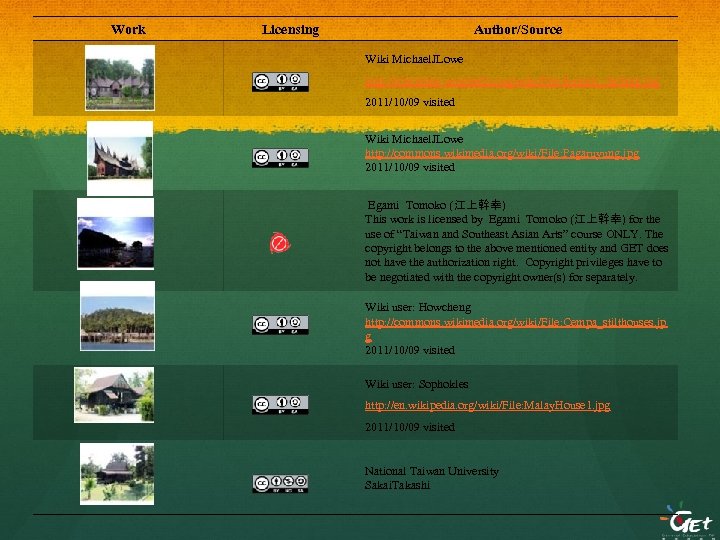Click the CC BY-SA badge beside the Pagaruyung.jpg link

(280, 158)
